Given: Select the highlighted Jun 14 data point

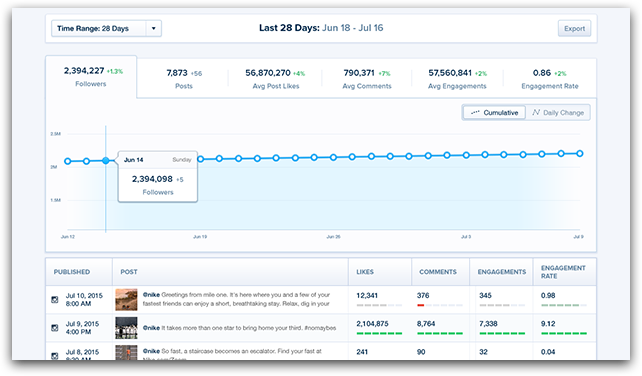Looking at the screenshot, I should [106, 161].
